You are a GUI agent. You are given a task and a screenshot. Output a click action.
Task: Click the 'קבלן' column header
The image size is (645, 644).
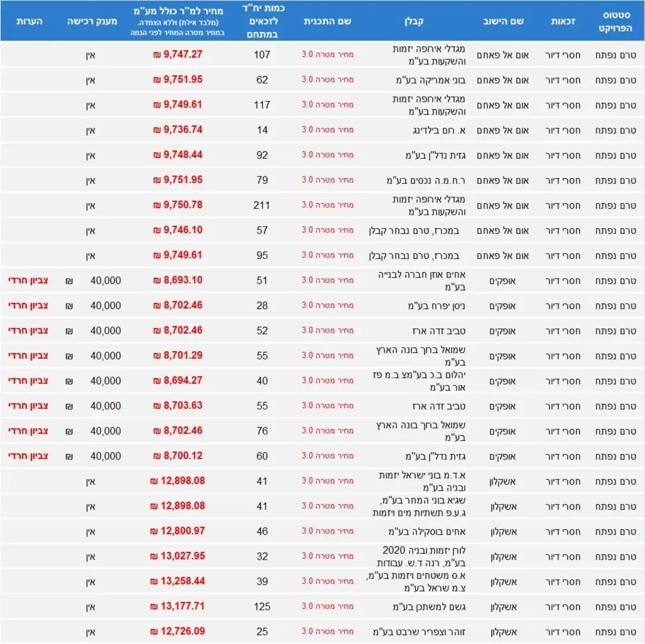point(414,21)
